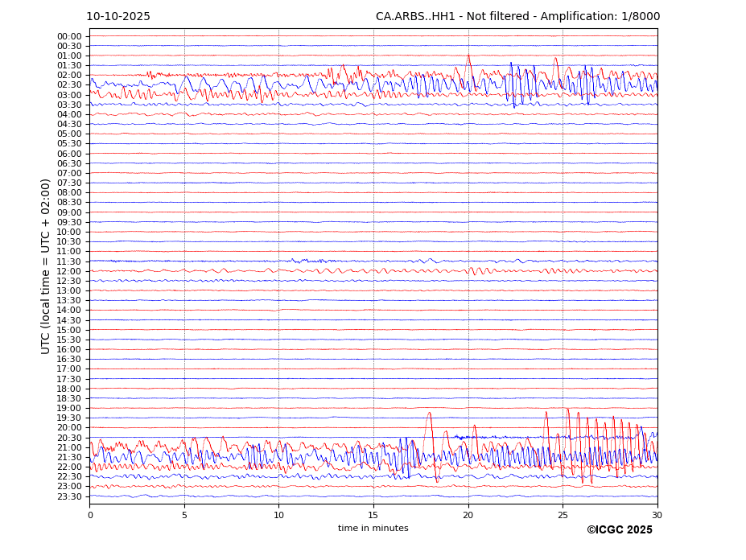This screenshot has width=746, height=560.
Task: Select the 00:00 time row label
Action: tap(69, 36)
